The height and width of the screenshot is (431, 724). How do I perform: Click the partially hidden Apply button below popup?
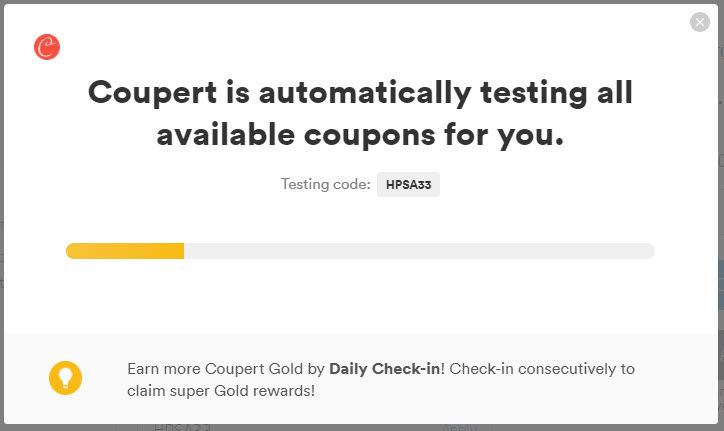tap(459, 427)
